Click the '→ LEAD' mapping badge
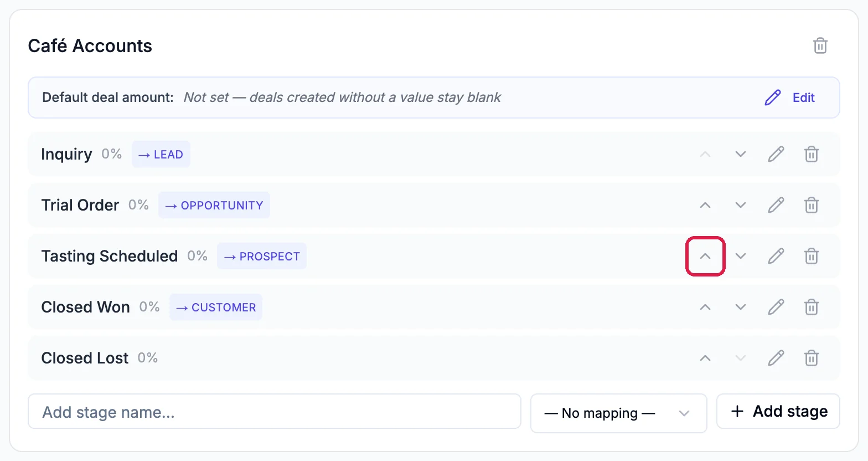The image size is (868, 461). (x=161, y=154)
